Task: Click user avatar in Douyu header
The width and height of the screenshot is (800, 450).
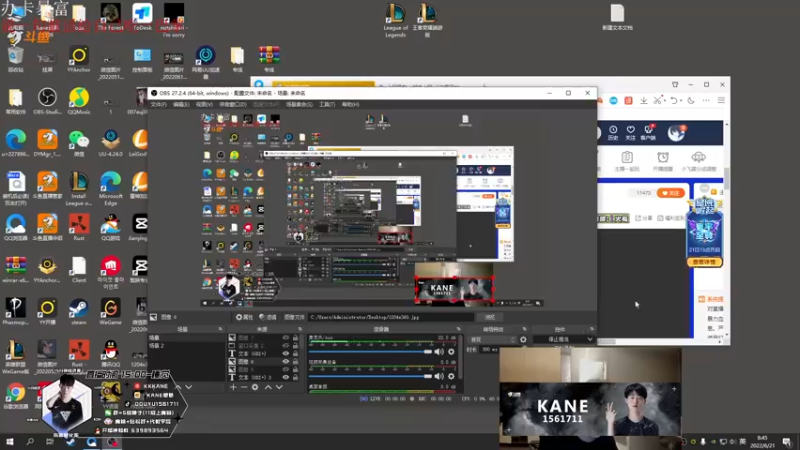Action: [676, 133]
